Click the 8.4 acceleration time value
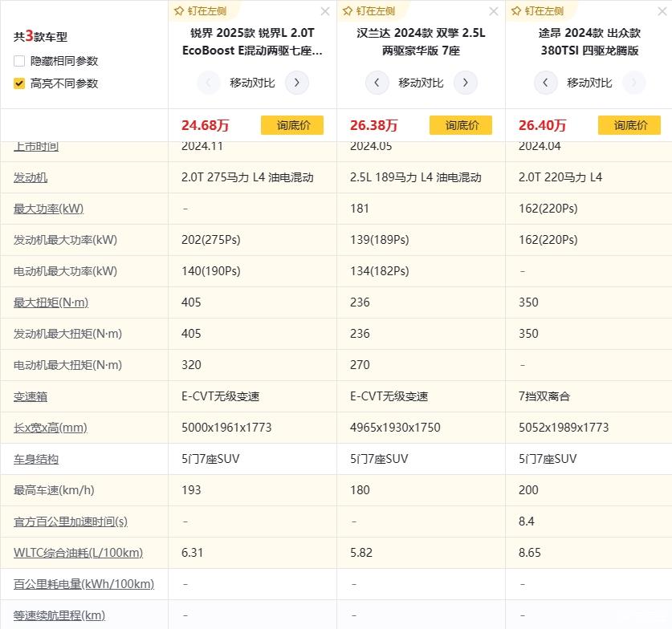The height and width of the screenshot is (629, 672). click(x=527, y=521)
